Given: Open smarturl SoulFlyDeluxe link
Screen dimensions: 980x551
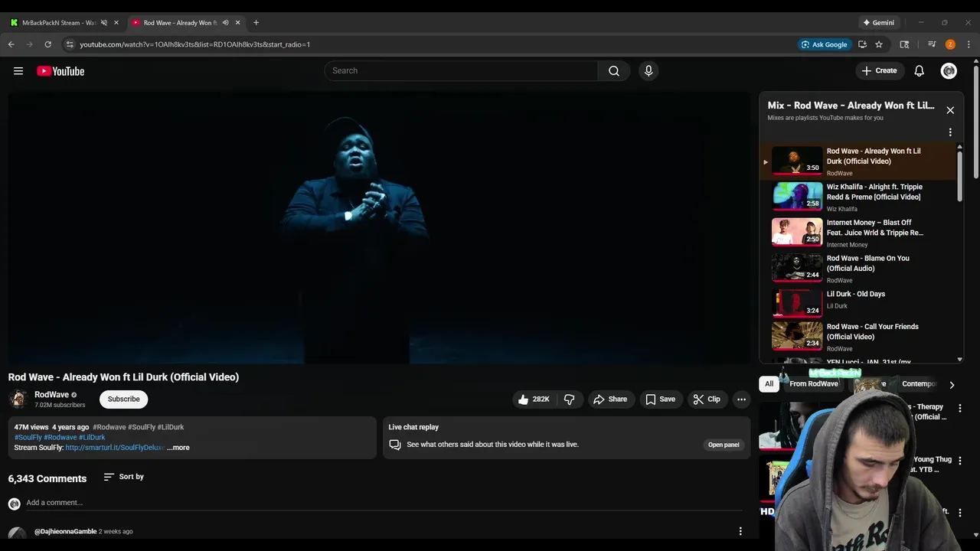Looking at the screenshot, I should click(115, 448).
